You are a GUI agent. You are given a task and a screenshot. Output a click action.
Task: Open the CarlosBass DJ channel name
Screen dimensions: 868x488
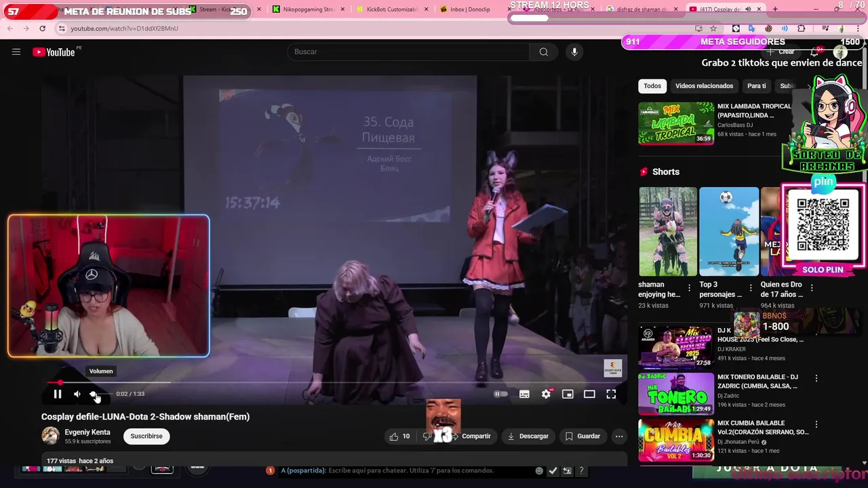pyautogui.click(x=735, y=125)
